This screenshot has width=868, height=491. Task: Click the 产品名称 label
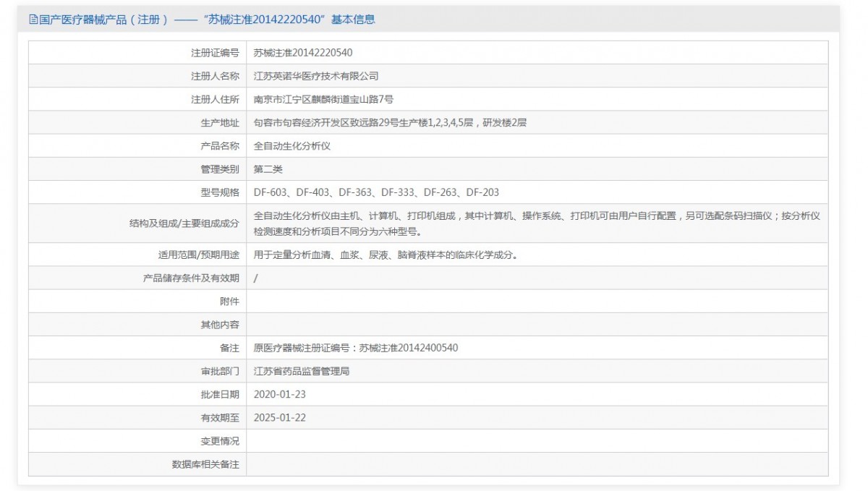click(220, 146)
